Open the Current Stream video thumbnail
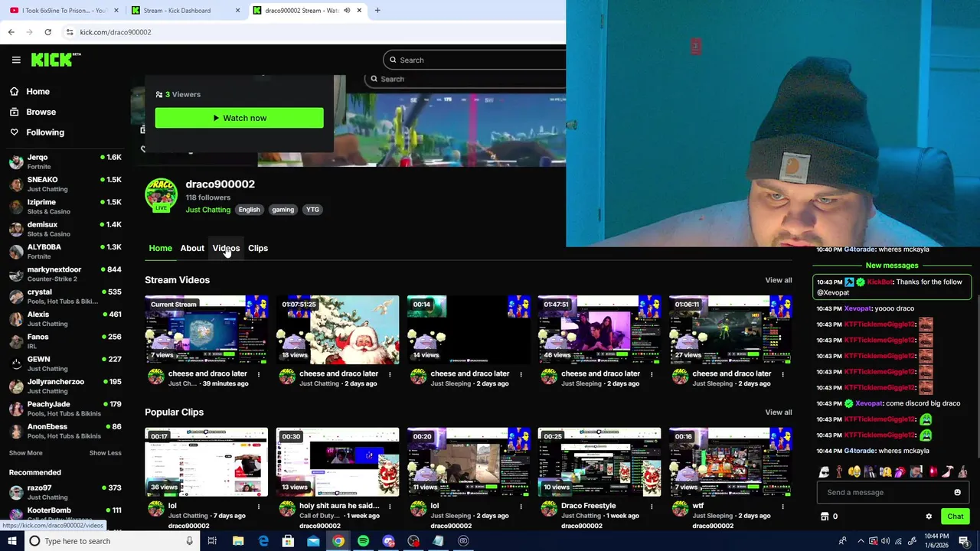980x551 pixels. (207, 330)
